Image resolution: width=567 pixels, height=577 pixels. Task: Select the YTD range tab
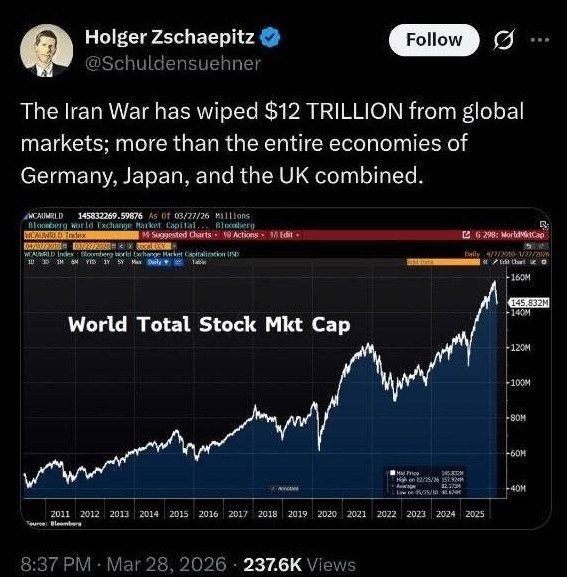91,262
